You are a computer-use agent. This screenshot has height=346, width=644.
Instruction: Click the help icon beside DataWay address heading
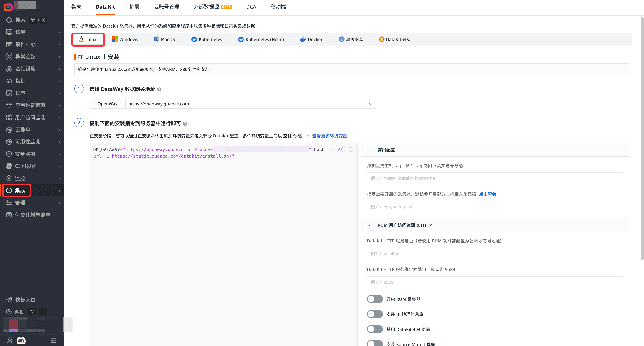click(x=159, y=90)
